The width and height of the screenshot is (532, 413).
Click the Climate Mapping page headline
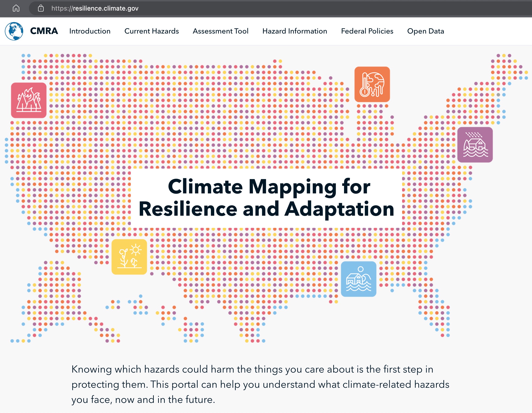[x=266, y=198]
